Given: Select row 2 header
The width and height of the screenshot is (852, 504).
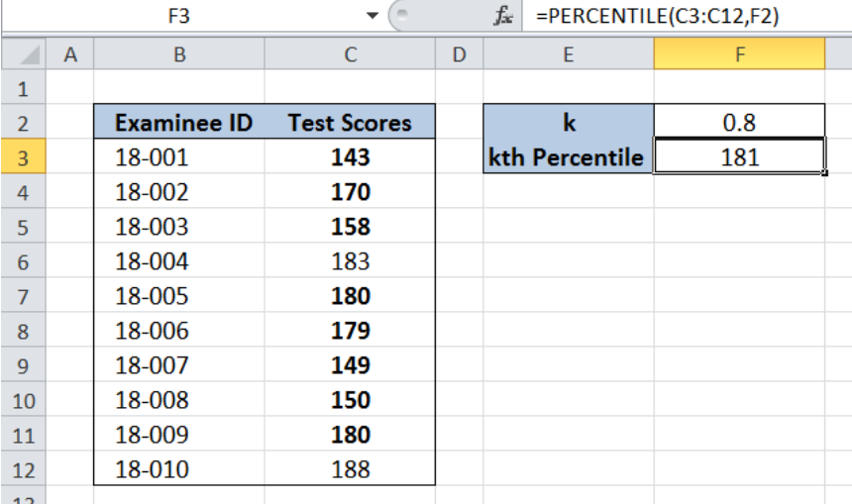Looking at the screenshot, I should pos(24,122).
